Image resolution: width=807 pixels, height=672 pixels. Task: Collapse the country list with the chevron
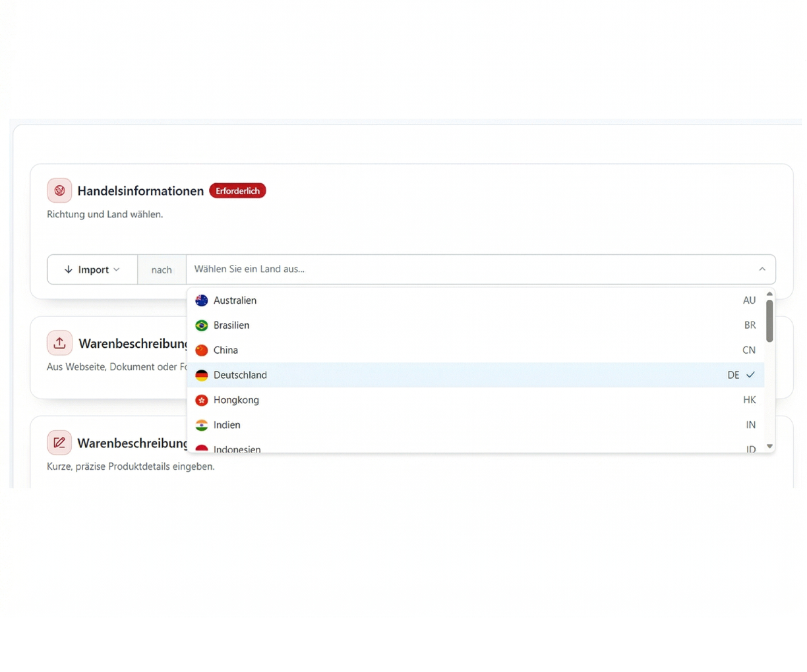[x=762, y=269]
